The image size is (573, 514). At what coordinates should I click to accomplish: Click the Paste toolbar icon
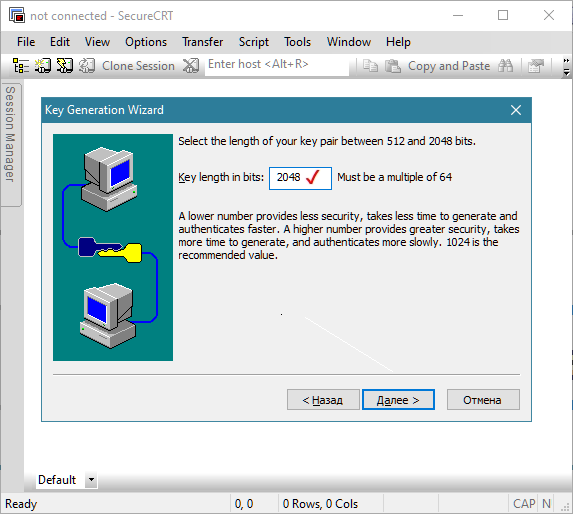click(x=393, y=66)
